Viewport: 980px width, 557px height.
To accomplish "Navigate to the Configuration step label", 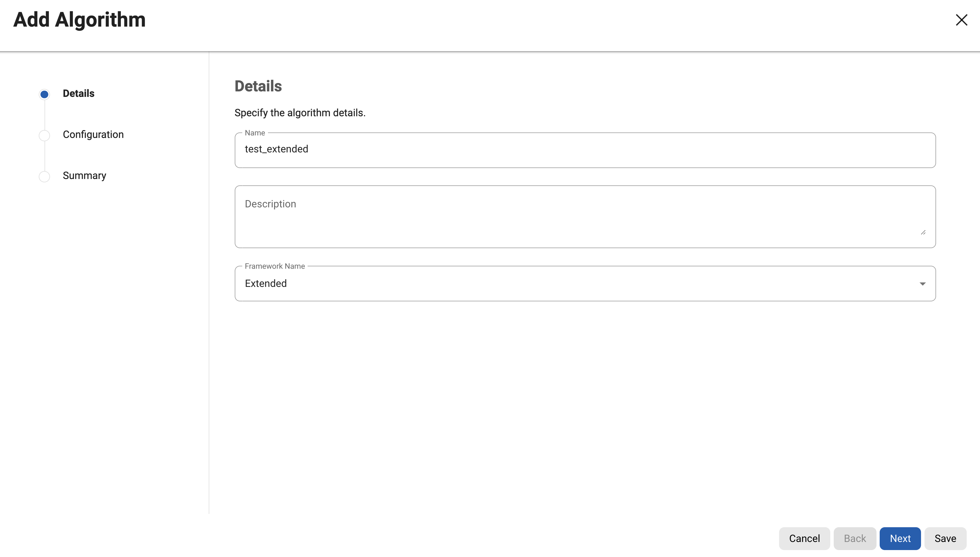I will coord(93,135).
